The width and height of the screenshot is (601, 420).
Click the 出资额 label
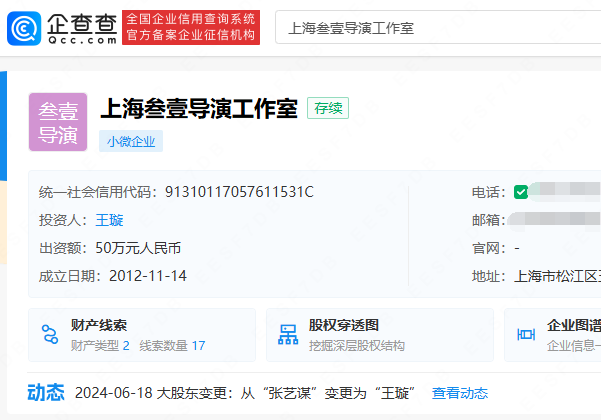coord(63,248)
